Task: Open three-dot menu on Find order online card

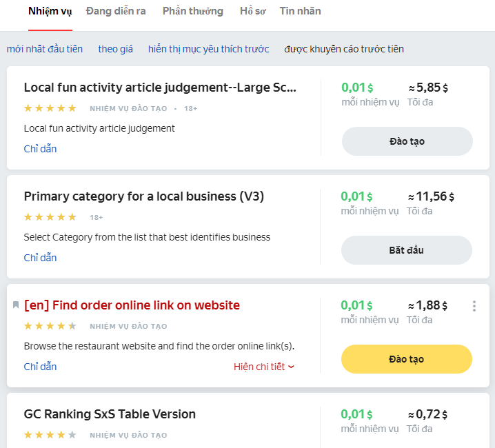Action: point(474,306)
